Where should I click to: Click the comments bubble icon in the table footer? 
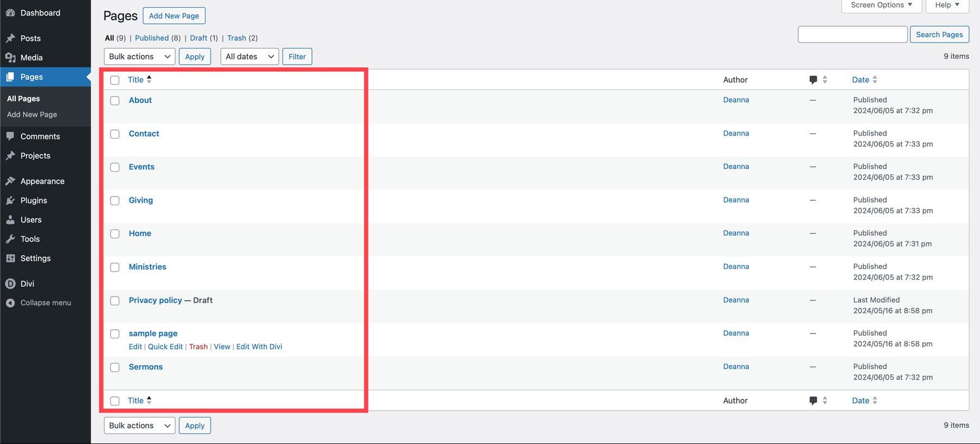[813, 400]
